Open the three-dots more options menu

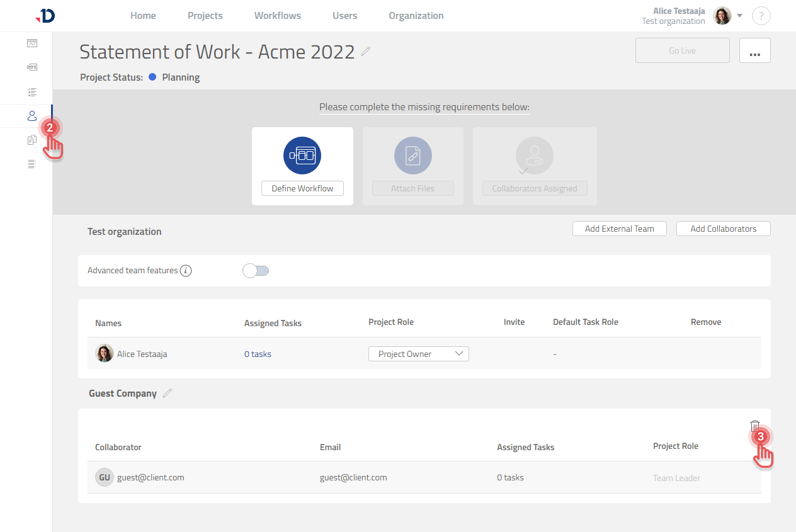click(x=754, y=51)
